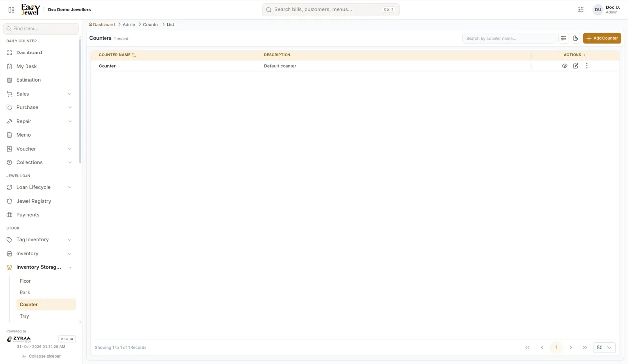Select Tray under Inventory Storage
The width and height of the screenshot is (628, 364).
tap(46, 316)
